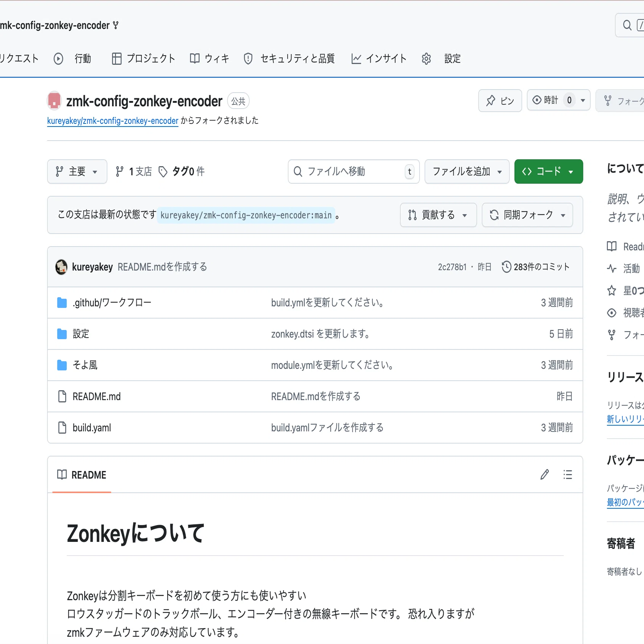Click the forks icon in sidebar
The height and width of the screenshot is (644, 644).
pyautogui.click(x=612, y=335)
